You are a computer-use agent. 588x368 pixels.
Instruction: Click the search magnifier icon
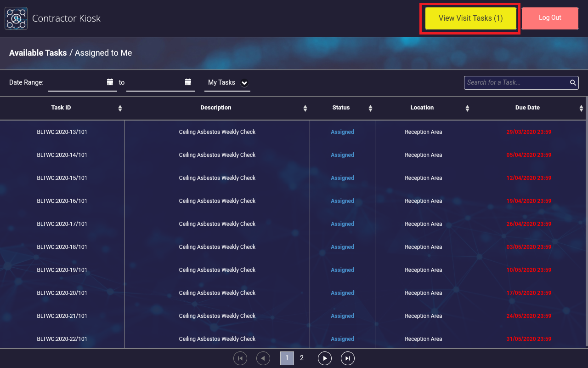click(x=573, y=83)
